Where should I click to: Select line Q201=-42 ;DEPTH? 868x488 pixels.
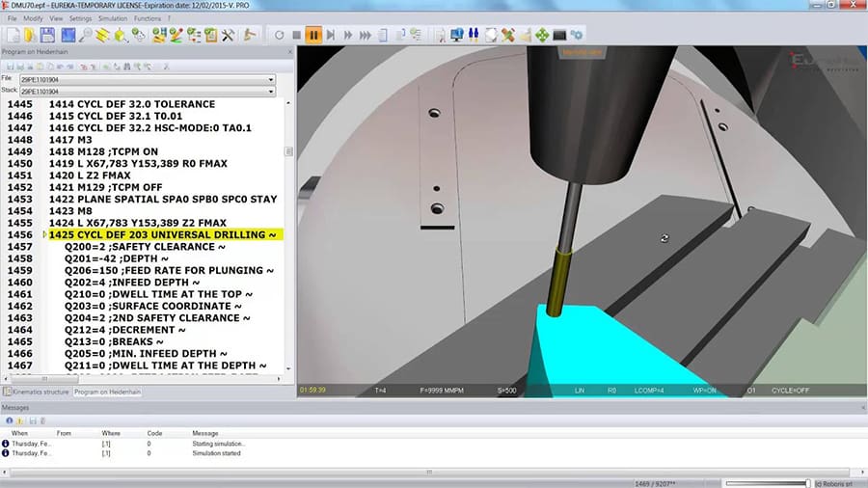point(117,258)
